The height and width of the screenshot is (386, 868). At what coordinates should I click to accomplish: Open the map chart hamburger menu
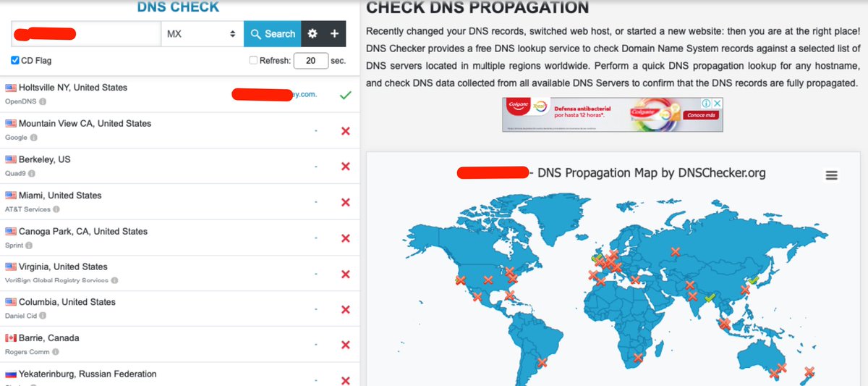[832, 175]
